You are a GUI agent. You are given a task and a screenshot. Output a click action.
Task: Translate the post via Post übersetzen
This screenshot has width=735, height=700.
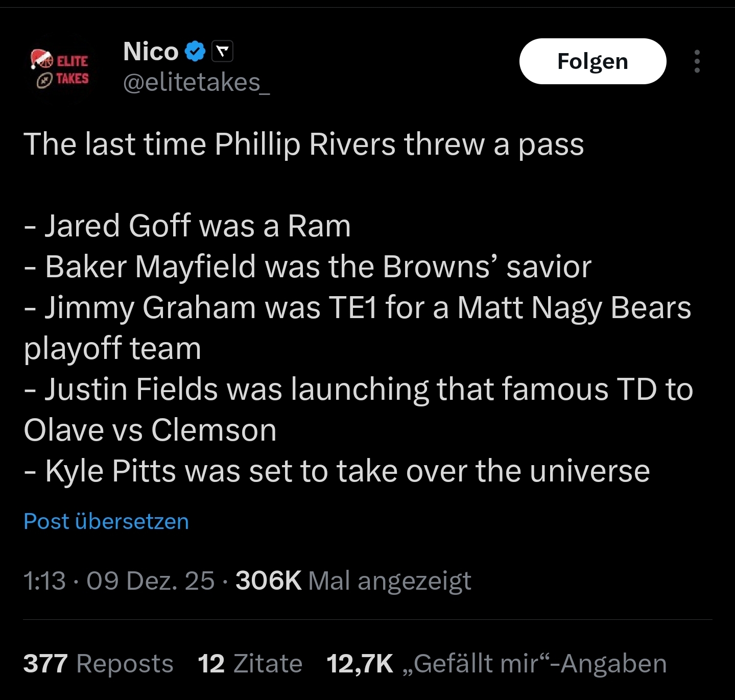(x=106, y=521)
